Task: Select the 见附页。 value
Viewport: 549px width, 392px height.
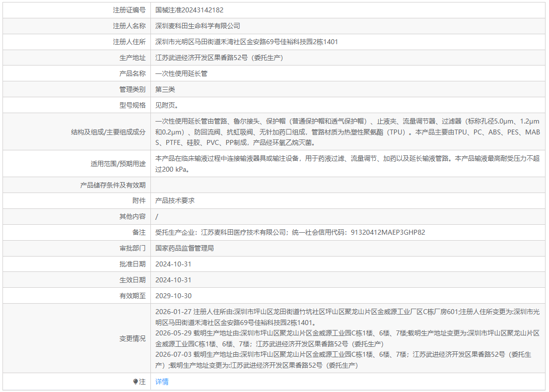Action: 167,105
